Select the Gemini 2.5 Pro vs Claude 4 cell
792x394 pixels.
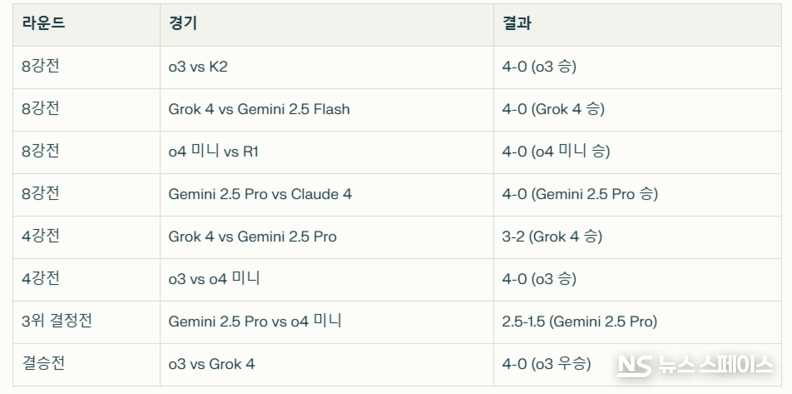pyautogui.click(x=327, y=195)
